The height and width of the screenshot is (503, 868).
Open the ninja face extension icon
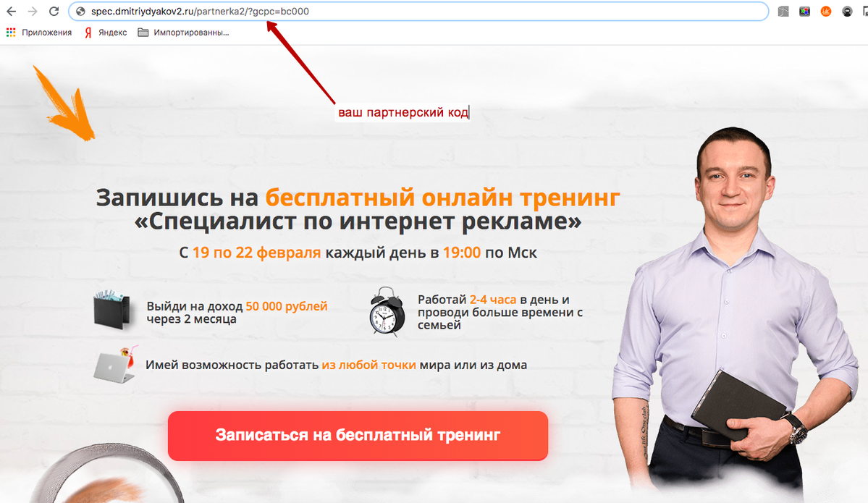[847, 11]
